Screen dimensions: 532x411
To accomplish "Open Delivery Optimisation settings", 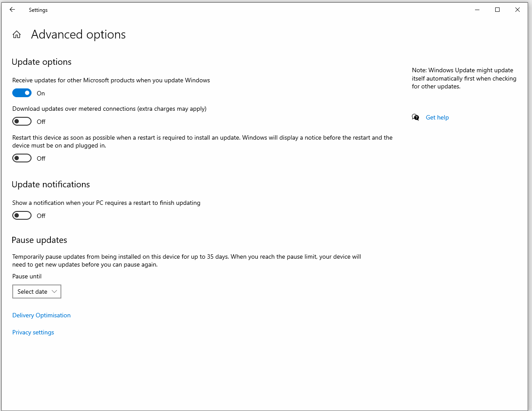I will pyautogui.click(x=41, y=315).
